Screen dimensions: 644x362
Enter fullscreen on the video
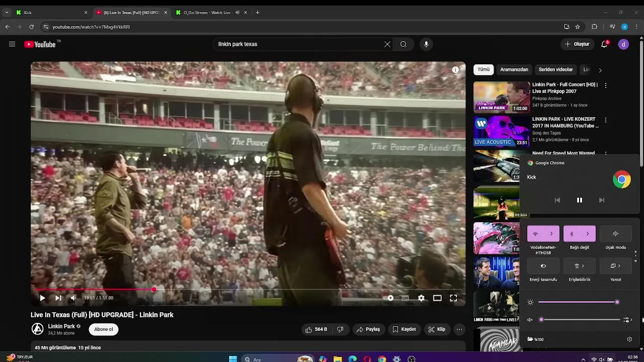tap(453, 298)
